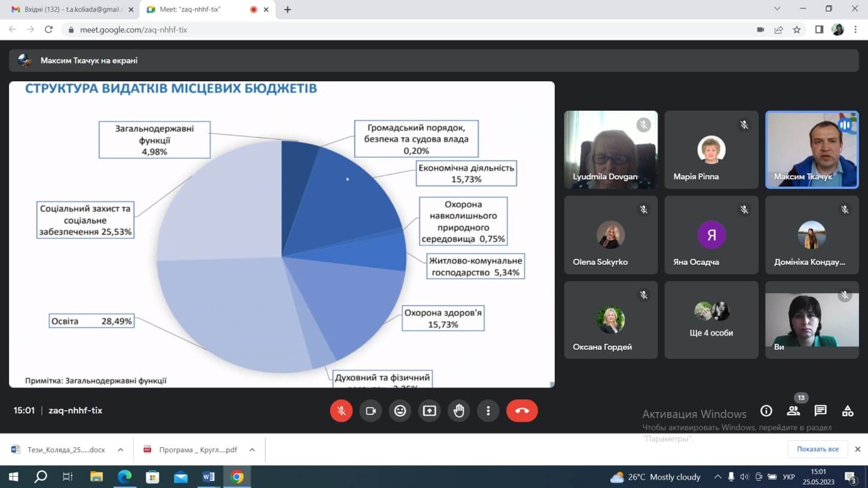Screen dimensions: 868x488
Task: Open the tab search chevron
Action: (777, 8)
